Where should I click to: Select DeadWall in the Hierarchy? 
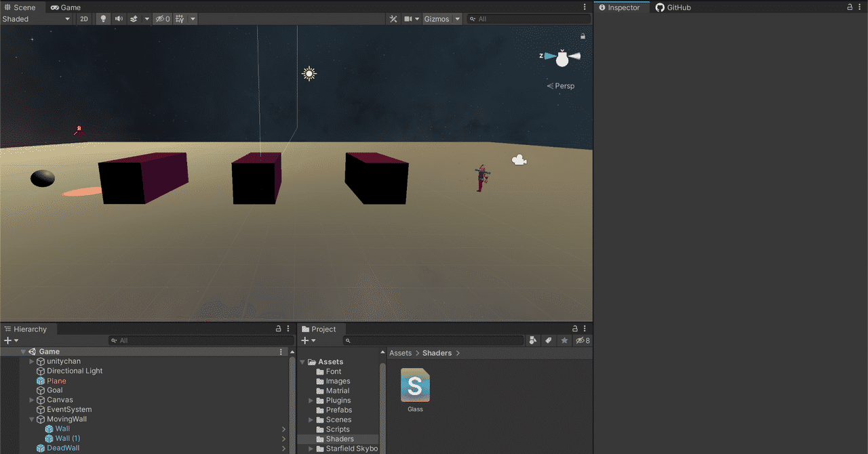[63, 449]
